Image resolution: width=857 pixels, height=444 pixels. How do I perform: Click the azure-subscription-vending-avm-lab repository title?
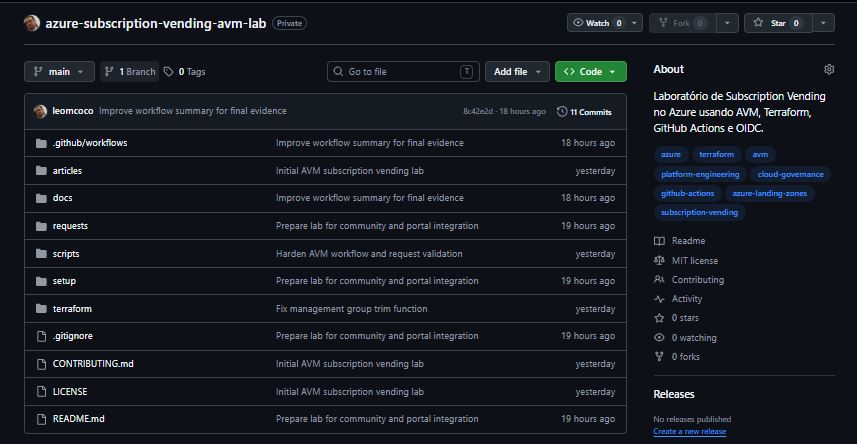156,24
